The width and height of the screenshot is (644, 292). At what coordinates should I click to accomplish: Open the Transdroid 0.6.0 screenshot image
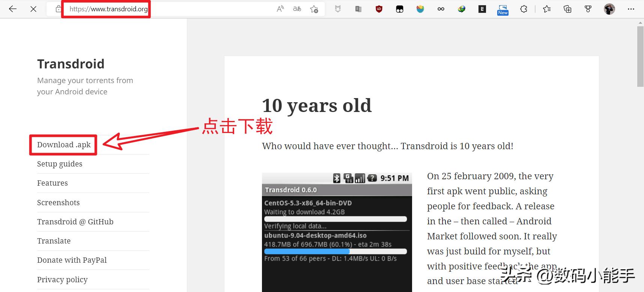[x=337, y=232]
